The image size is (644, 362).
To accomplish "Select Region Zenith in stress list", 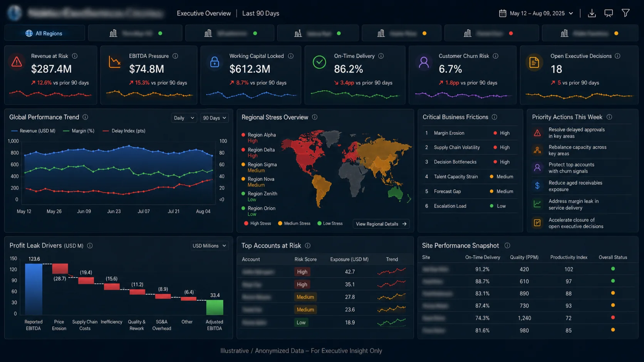I will pos(259,197).
